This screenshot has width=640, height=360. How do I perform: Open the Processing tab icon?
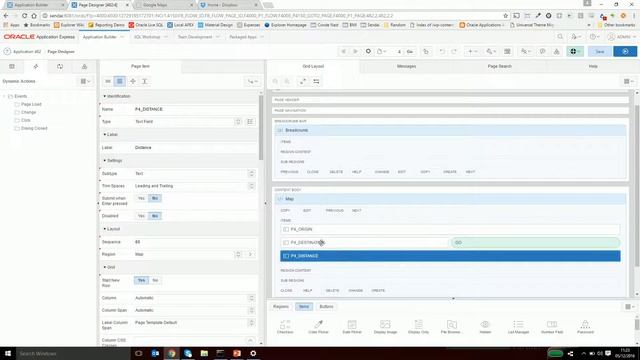[x=60, y=66]
